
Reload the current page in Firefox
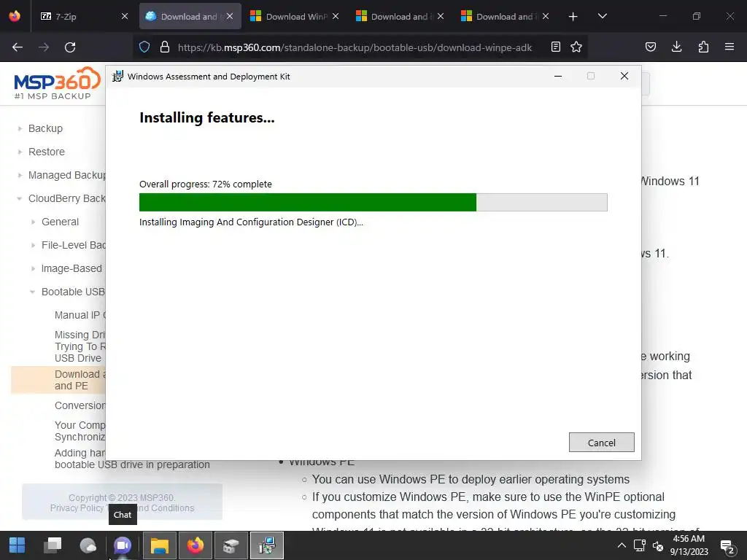[70, 47]
